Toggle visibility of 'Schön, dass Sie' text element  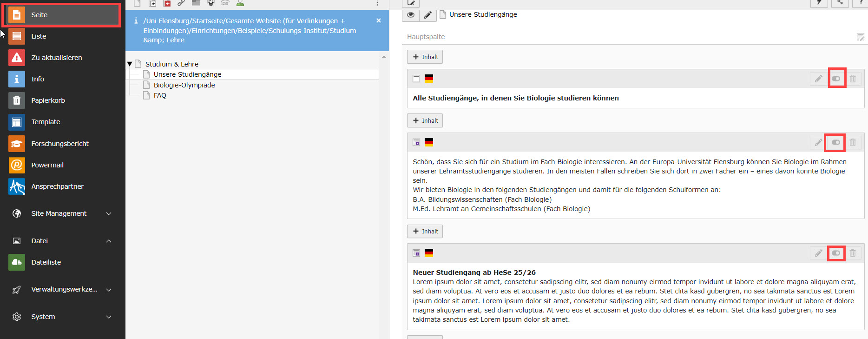(x=836, y=142)
